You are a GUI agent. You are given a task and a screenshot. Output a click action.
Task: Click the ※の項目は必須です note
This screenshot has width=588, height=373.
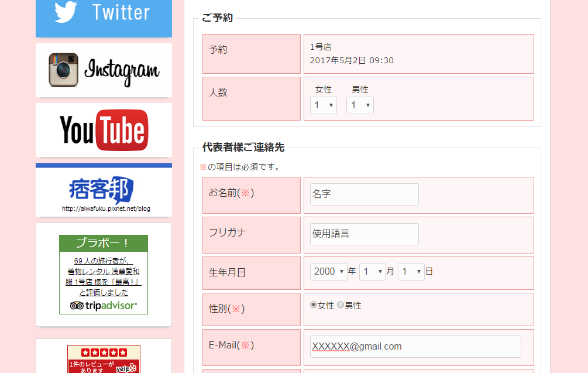click(240, 167)
